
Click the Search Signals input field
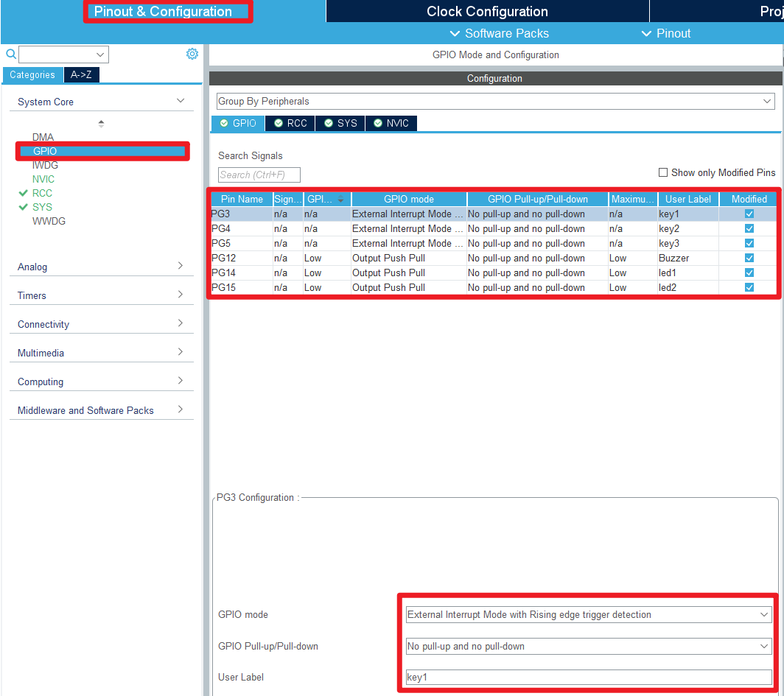tap(259, 175)
